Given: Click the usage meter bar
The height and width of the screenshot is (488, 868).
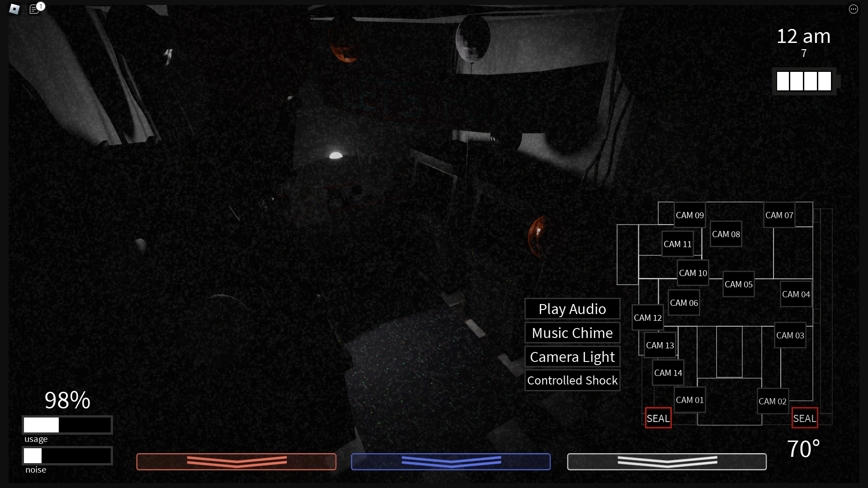Looking at the screenshot, I should point(67,425).
